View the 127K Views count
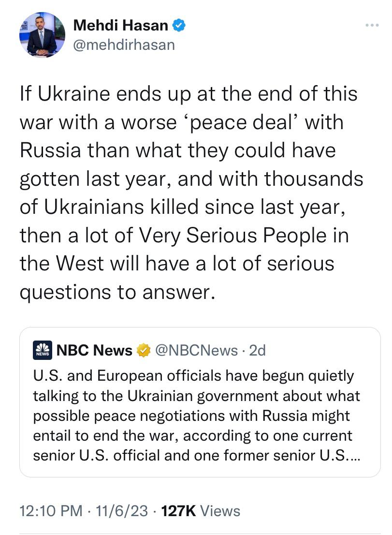 (201, 511)
